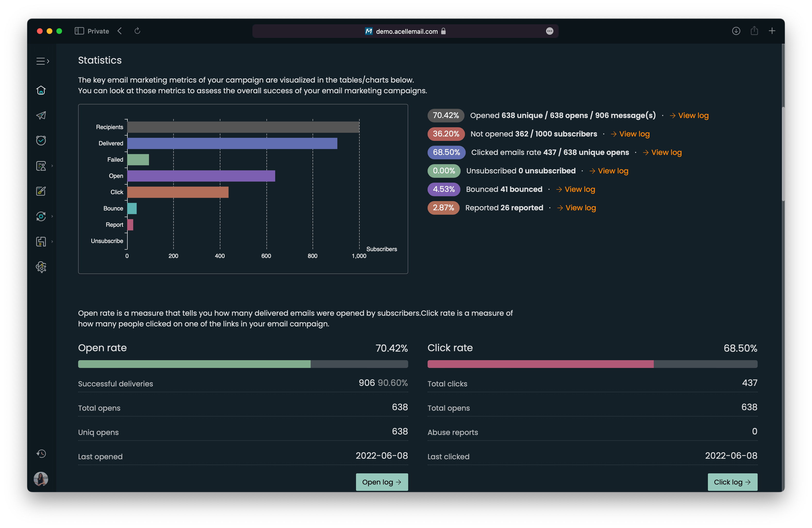812x528 pixels.
Task: Open Integration puzzle sidebar icon
Action: pos(41,241)
